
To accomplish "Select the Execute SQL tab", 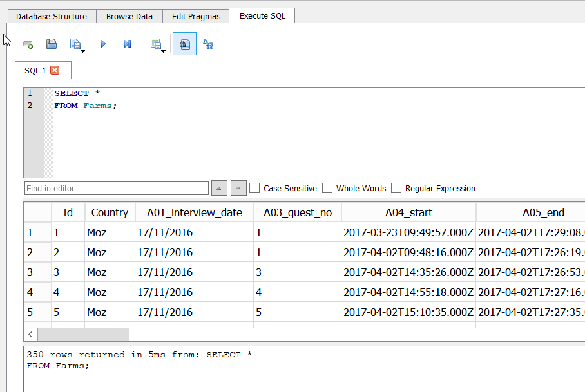I will 262,15.
